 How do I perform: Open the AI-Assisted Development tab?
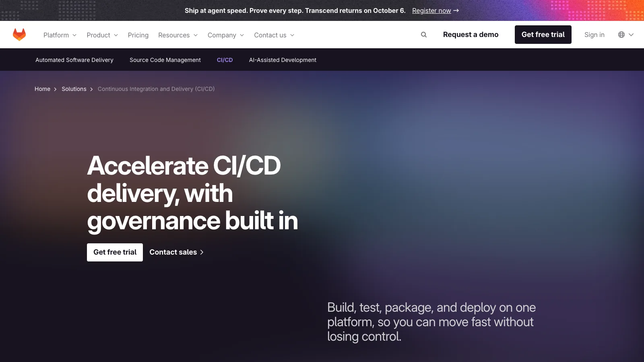coord(283,60)
